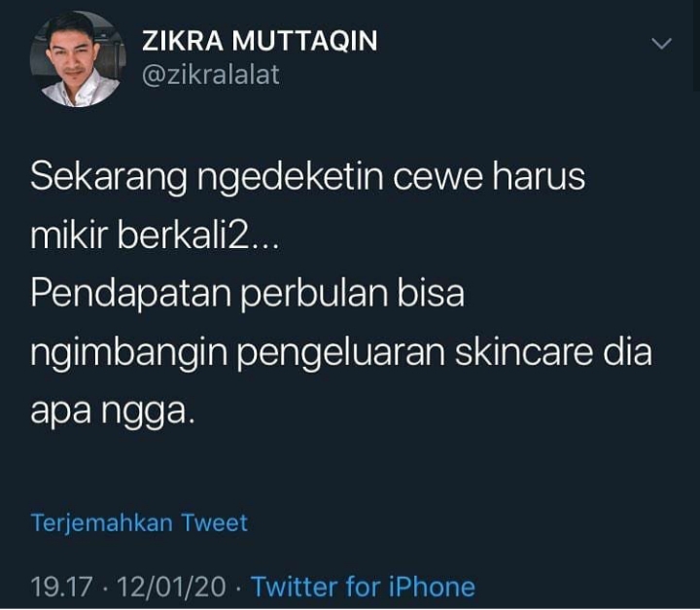Open the Twitter for iPhone source link

[363, 587]
